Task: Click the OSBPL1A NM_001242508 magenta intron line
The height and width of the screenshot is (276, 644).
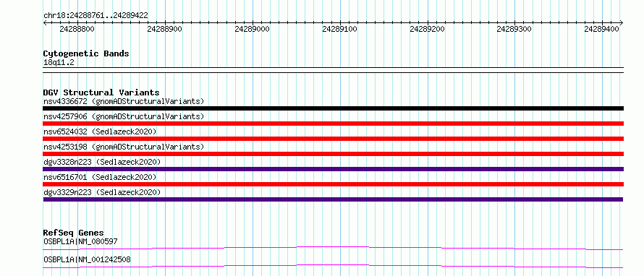Action: point(333,266)
